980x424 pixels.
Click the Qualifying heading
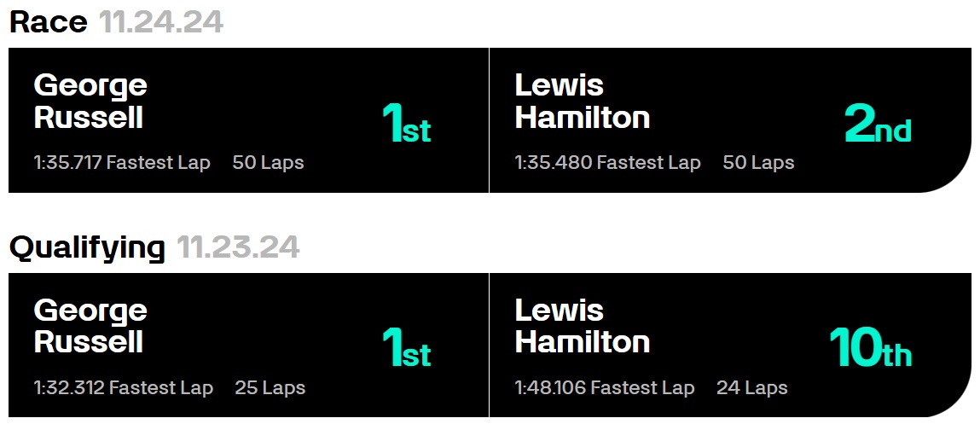[x=88, y=247]
